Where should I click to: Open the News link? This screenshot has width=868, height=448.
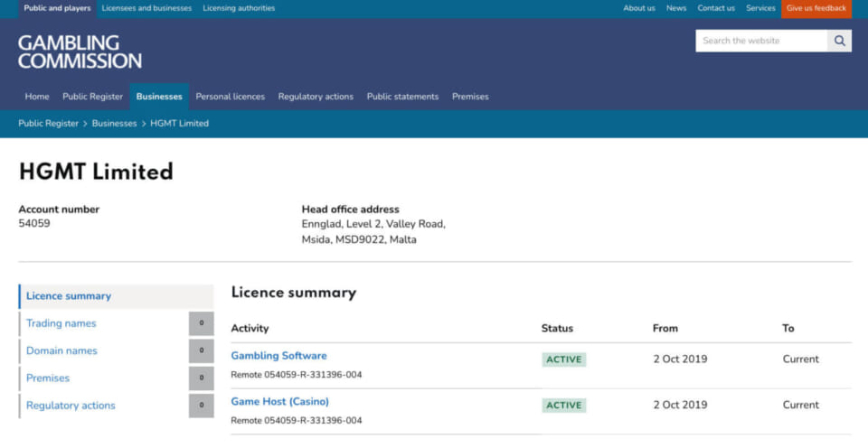click(x=676, y=8)
